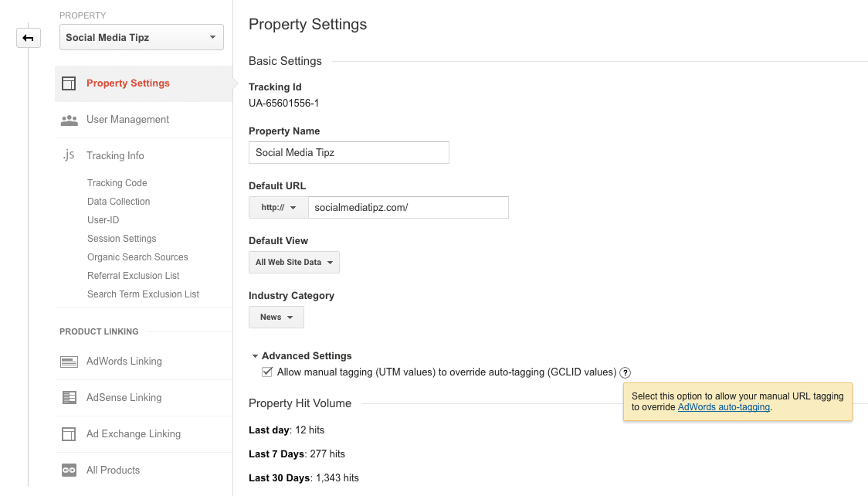The width and height of the screenshot is (868, 496).
Task: Open the Social Media Tipz property dropdown
Action: pyautogui.click(x=142, y=38)
